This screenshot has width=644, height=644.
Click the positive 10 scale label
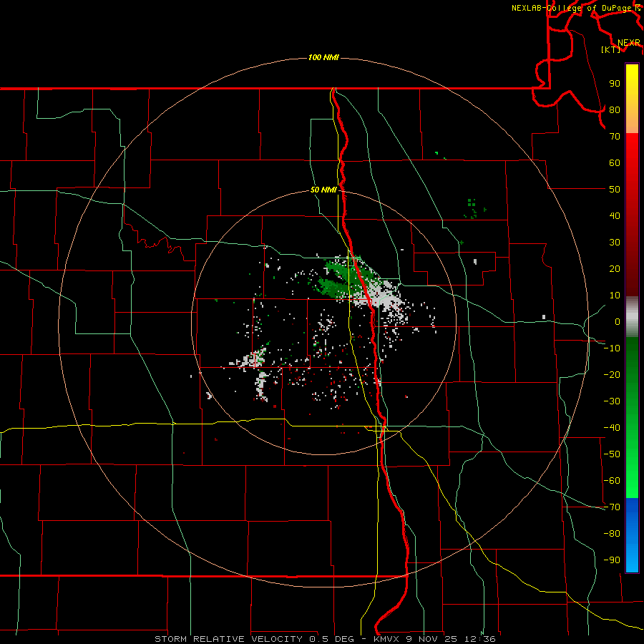click(615, 296)
